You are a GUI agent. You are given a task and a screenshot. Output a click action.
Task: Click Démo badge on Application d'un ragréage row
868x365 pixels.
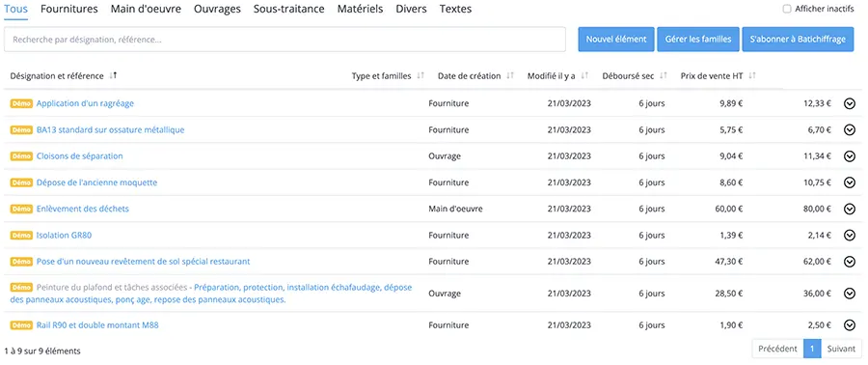(21, 103)
